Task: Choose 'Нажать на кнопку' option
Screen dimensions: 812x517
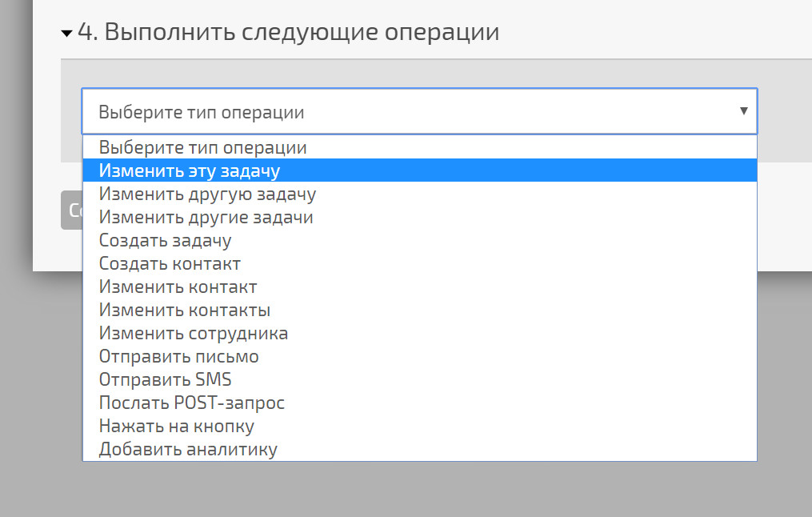Action: (x=420, y=426)
